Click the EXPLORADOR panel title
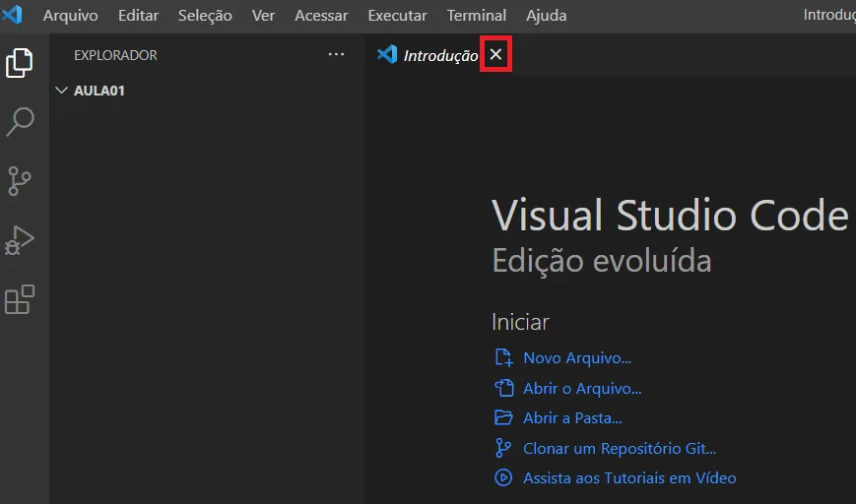The height and width of the screenshot is (504, 856). pos(115,55)
